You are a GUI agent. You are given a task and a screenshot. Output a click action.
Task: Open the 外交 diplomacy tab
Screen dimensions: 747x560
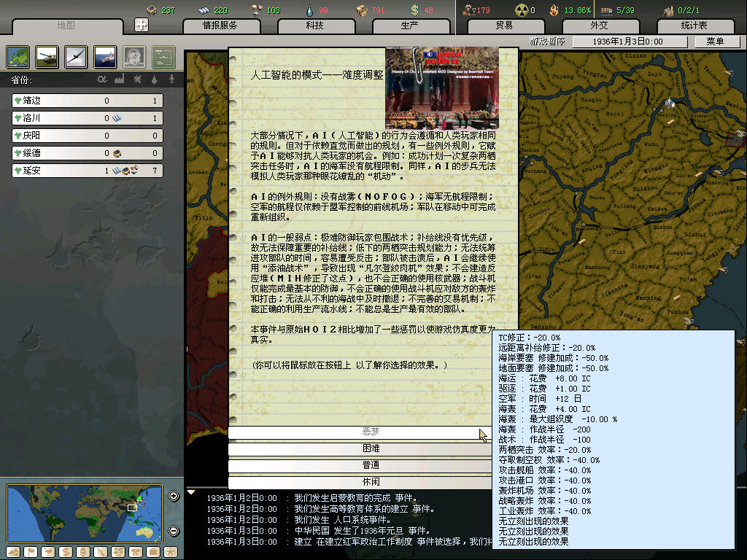600,26
